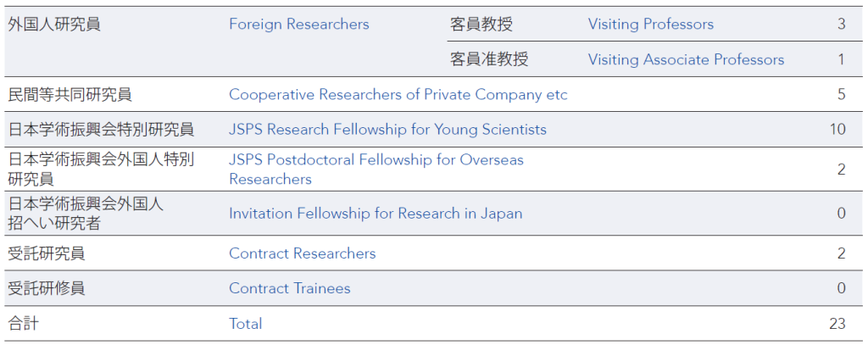Select the Visiting Professors text
Screen dimensions: 868x345
click(650, 25)
